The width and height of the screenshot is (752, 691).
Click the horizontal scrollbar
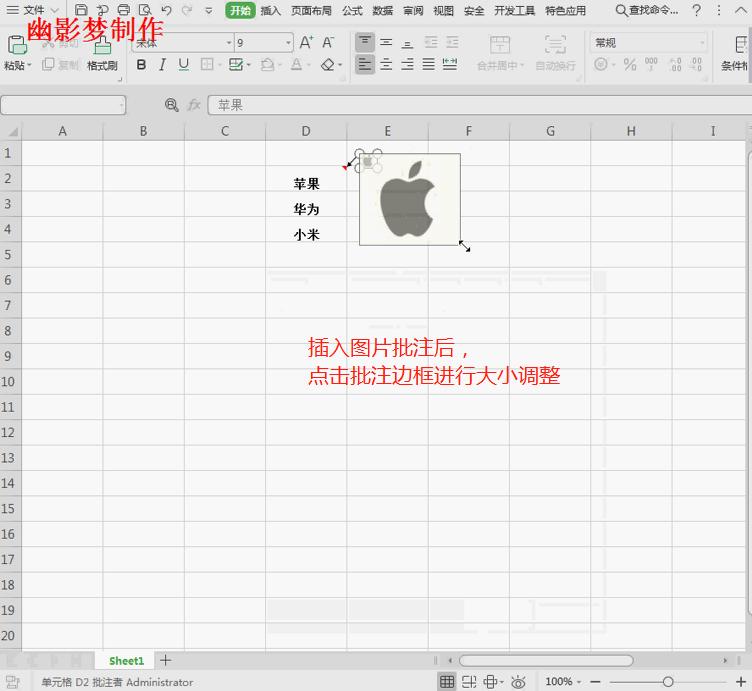pyautogui.click(x=546, y=660)
